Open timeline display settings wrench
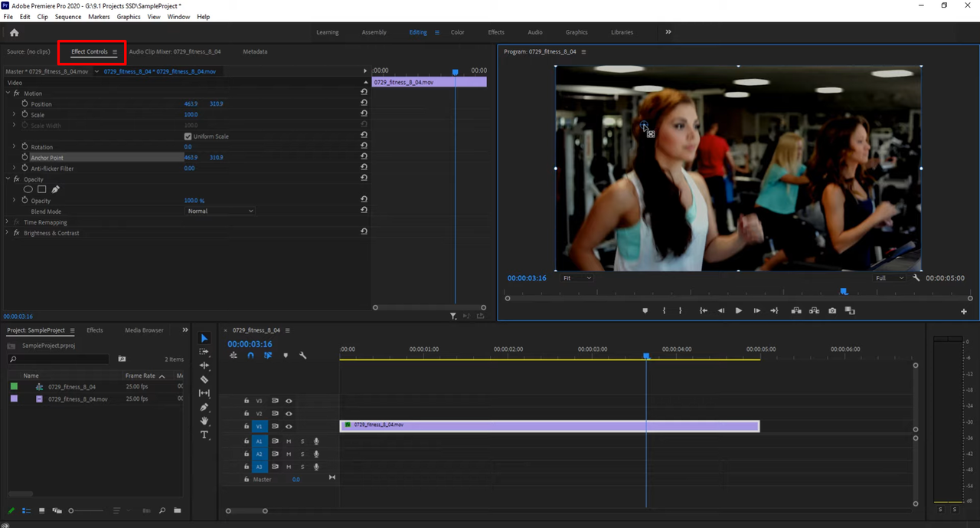980x528 pixels. 302,356
